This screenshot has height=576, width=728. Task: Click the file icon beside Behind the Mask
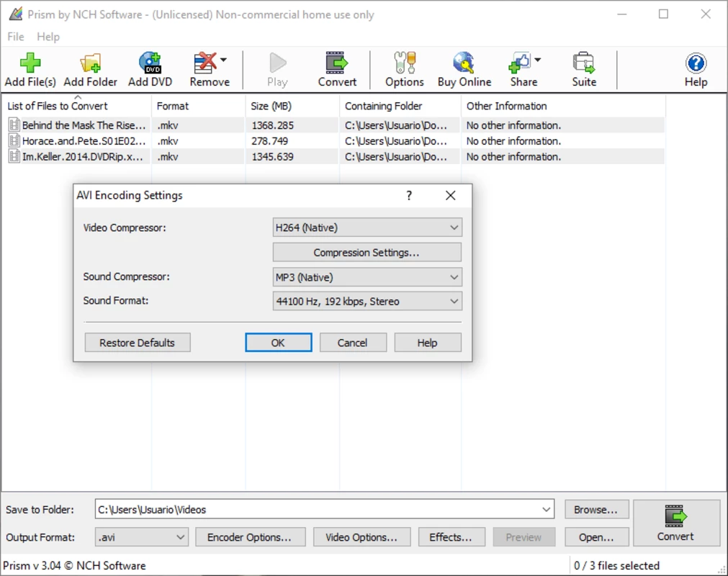14,125
